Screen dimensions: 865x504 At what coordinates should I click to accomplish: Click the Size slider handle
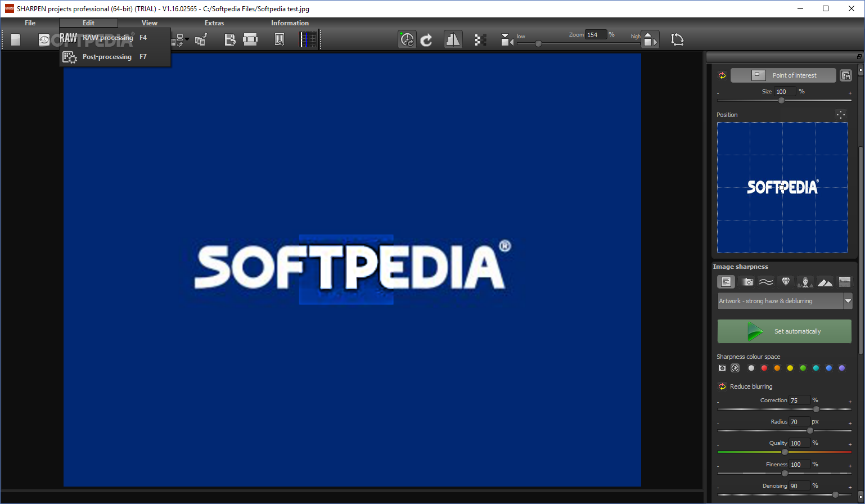[781, 100]
